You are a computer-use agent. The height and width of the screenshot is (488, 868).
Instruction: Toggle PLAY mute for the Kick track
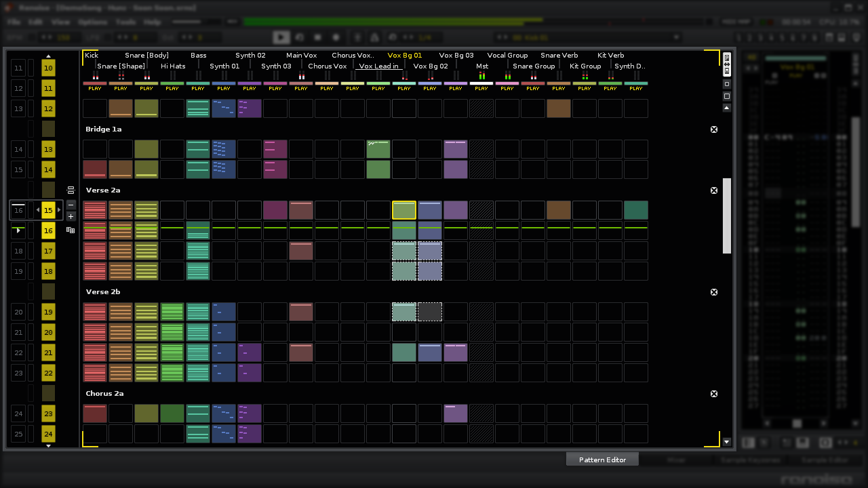point(95,88)
